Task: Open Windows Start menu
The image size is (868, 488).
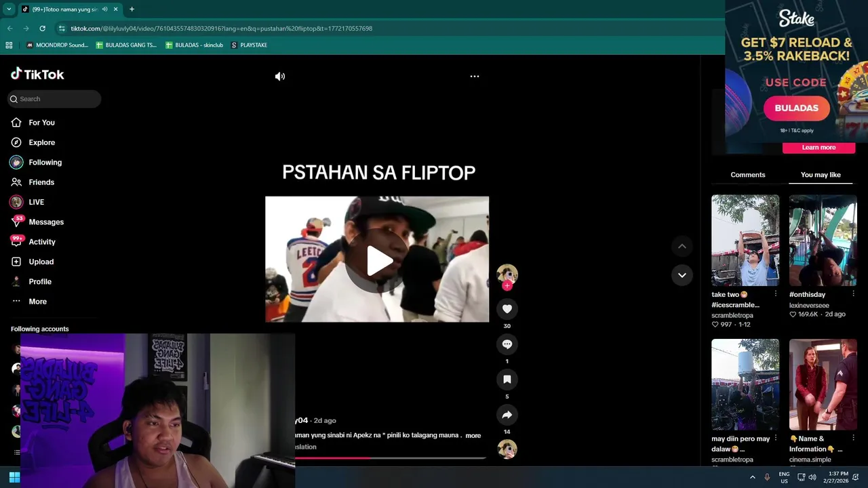Action: 14,477
